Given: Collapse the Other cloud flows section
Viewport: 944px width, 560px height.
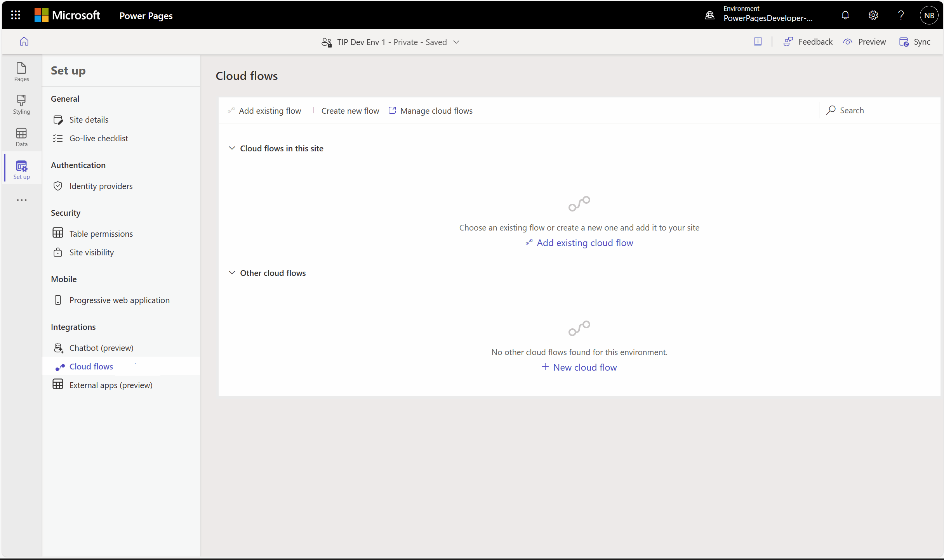Looking at the screenshot, I should pos(232,272).
